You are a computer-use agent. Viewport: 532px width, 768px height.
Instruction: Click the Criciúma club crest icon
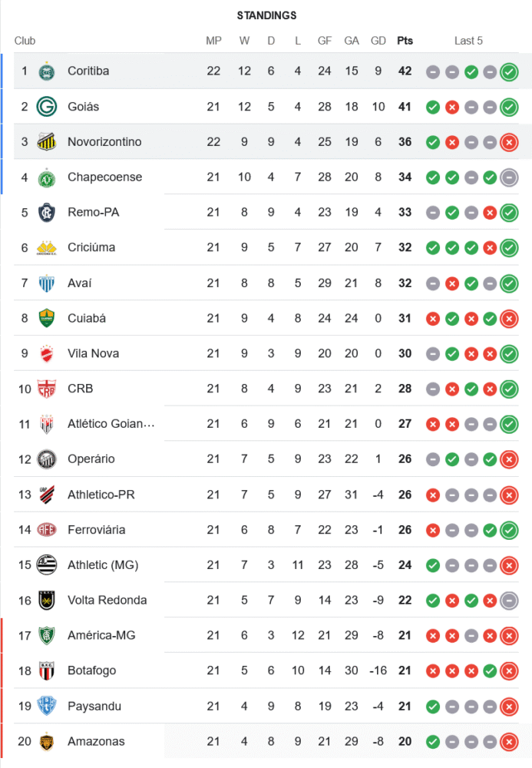(47, 248)
